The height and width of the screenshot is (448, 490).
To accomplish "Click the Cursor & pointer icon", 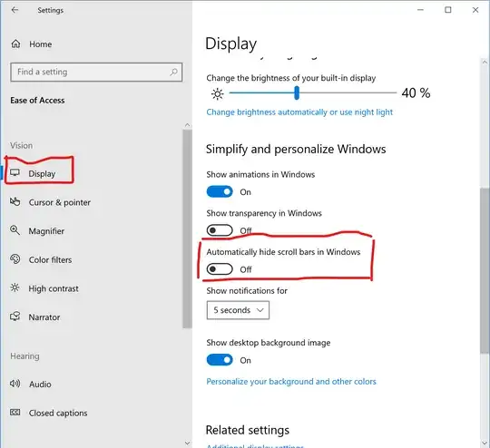I will pos(15,202).
